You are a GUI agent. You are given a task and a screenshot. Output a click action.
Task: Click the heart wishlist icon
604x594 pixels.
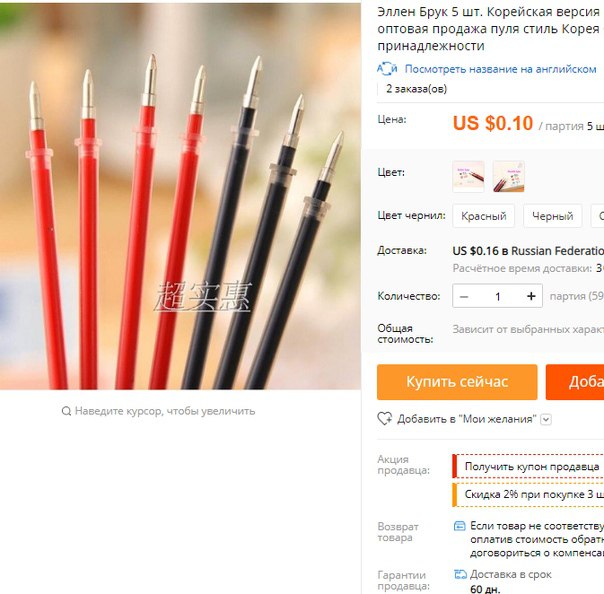384,419
